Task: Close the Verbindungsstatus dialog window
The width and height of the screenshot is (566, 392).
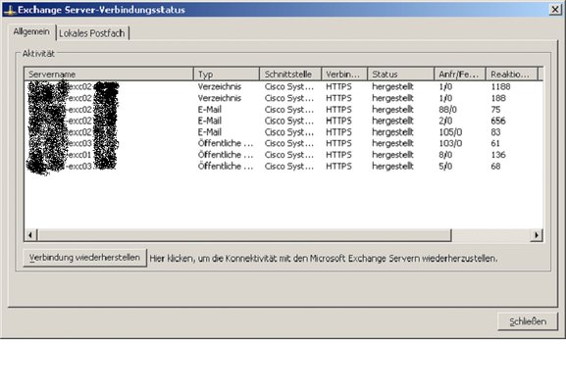Action: pos(555,10)
